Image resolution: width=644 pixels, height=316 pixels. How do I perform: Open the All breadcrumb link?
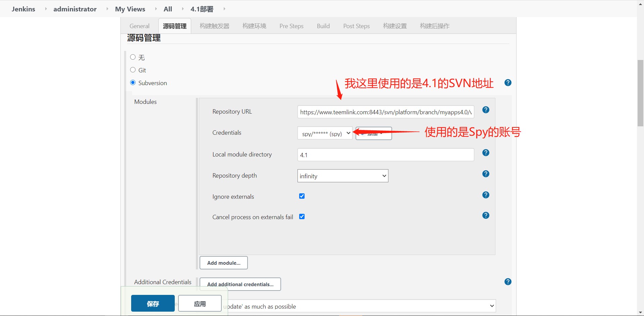click(x=167, y=9)
